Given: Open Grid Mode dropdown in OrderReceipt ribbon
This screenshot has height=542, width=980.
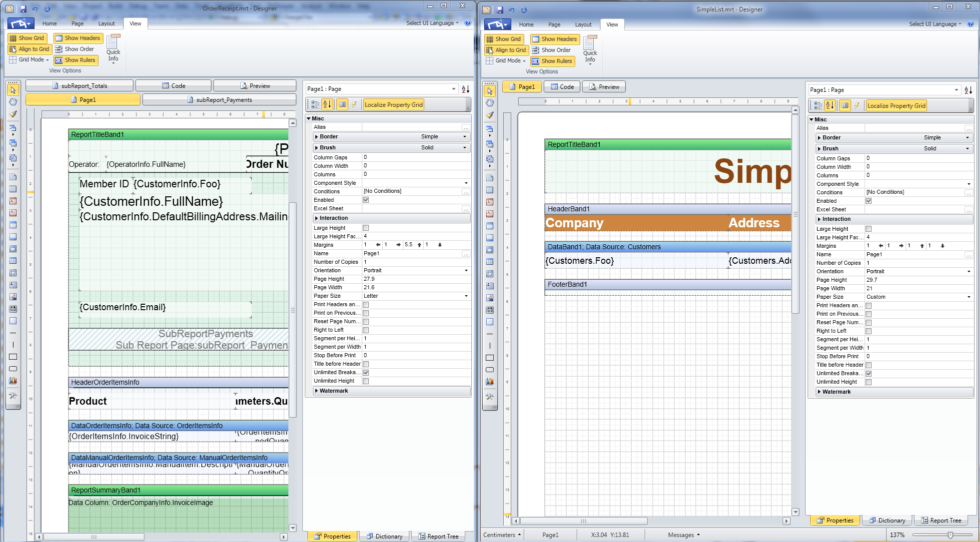Looking at the screenshot, I should click(x=29, y=60).
